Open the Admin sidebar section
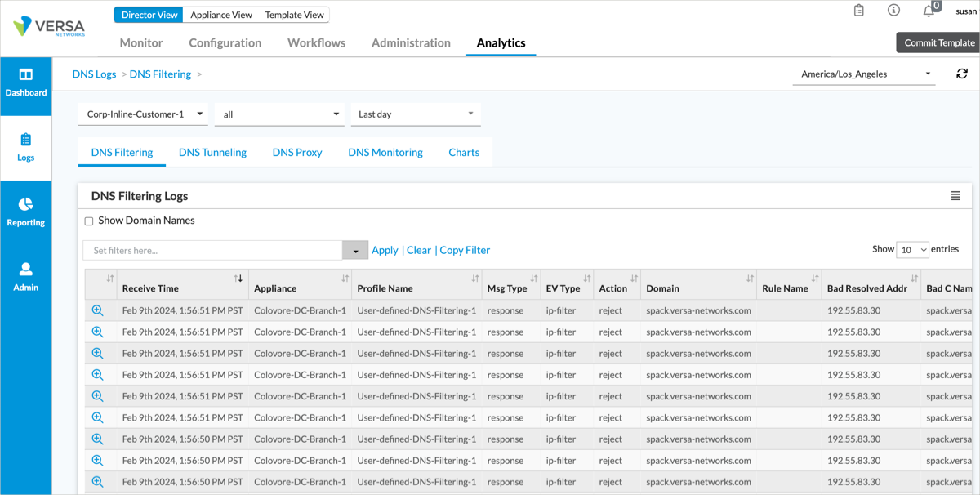The width and height of the screenshot is (980, 495). 26,276
